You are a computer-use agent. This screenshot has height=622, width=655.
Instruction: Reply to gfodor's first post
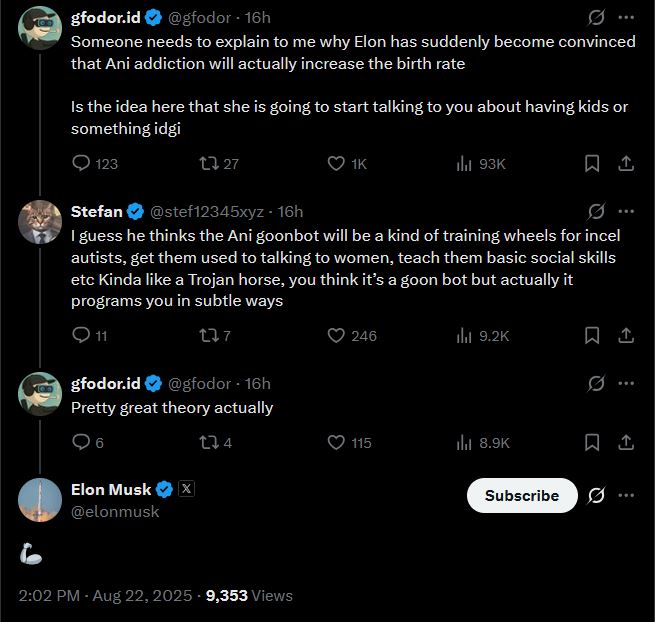82,164
